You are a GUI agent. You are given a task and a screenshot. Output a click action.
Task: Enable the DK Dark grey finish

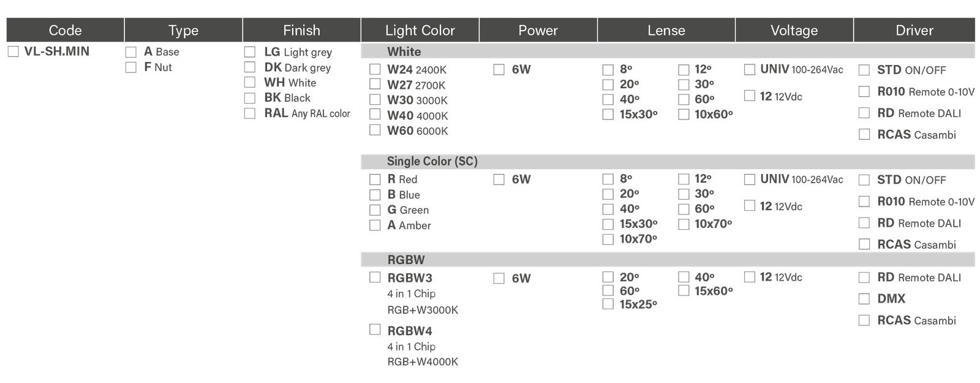[249, 67]
